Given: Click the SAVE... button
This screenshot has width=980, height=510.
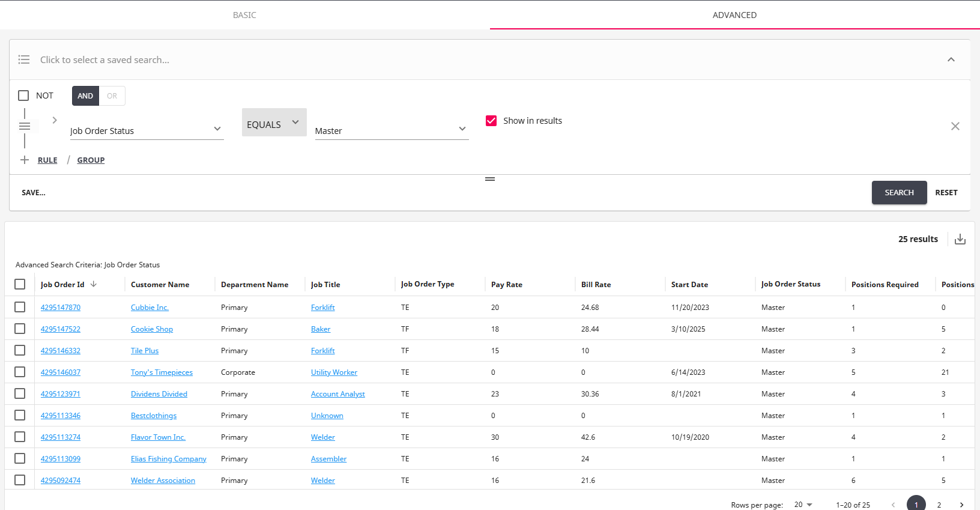Looking at the screenshot, I should pyautogui.click(x=34, y=193).
